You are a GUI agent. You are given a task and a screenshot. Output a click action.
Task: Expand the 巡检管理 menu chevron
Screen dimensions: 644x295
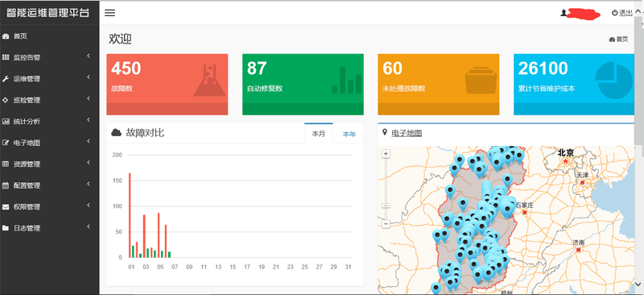point(89,99)
